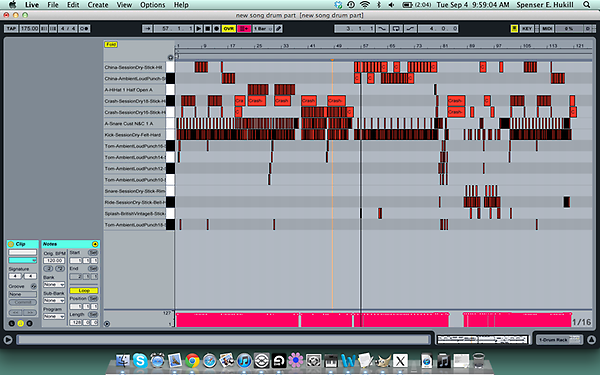
Task: Toggle the arrangement Loop switch
Action: [396, 29]
